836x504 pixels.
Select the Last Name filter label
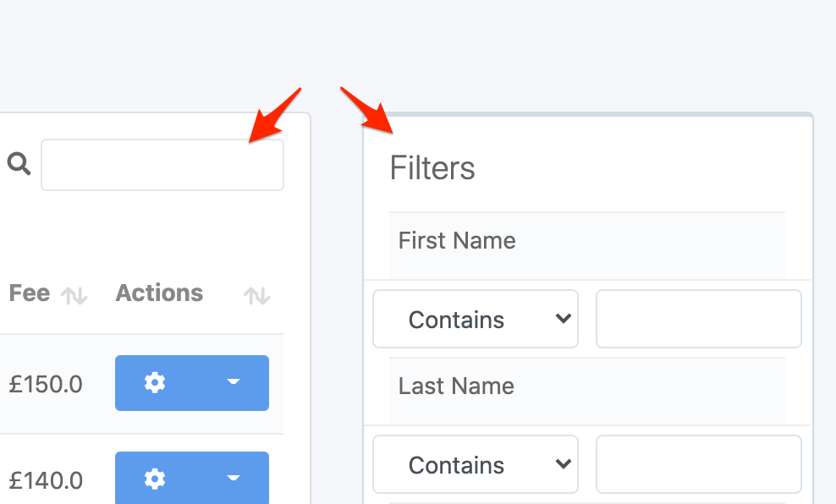[x=456, y=386]
